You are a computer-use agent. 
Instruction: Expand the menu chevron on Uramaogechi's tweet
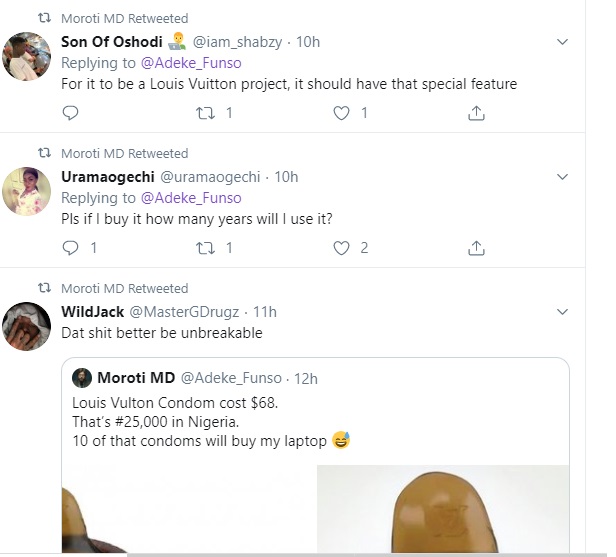coord(562,177)
